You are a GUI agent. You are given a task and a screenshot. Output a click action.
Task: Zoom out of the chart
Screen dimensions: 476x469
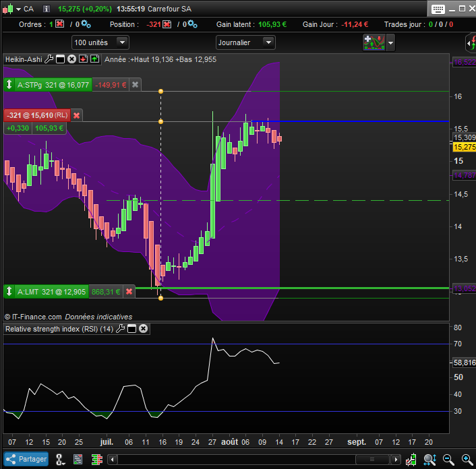tap(448, 459)
